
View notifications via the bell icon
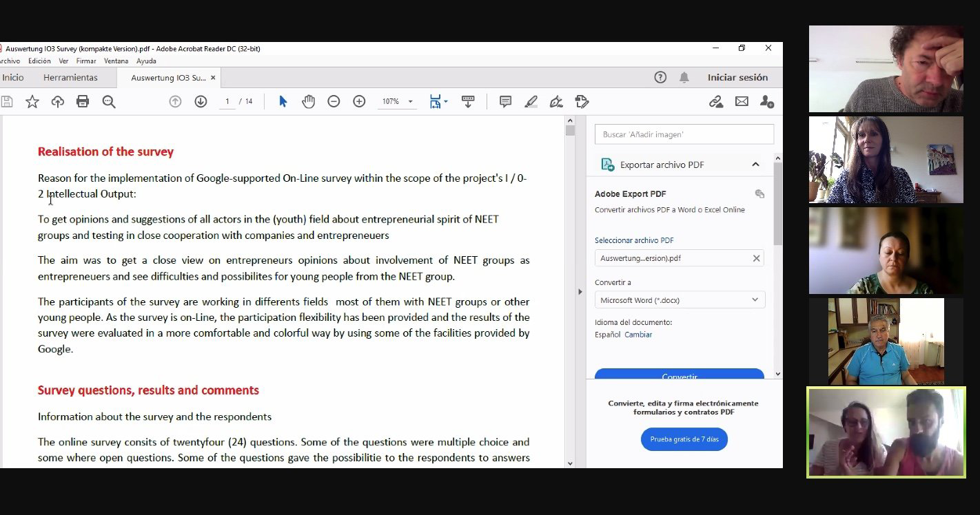(x=684, y=77)
